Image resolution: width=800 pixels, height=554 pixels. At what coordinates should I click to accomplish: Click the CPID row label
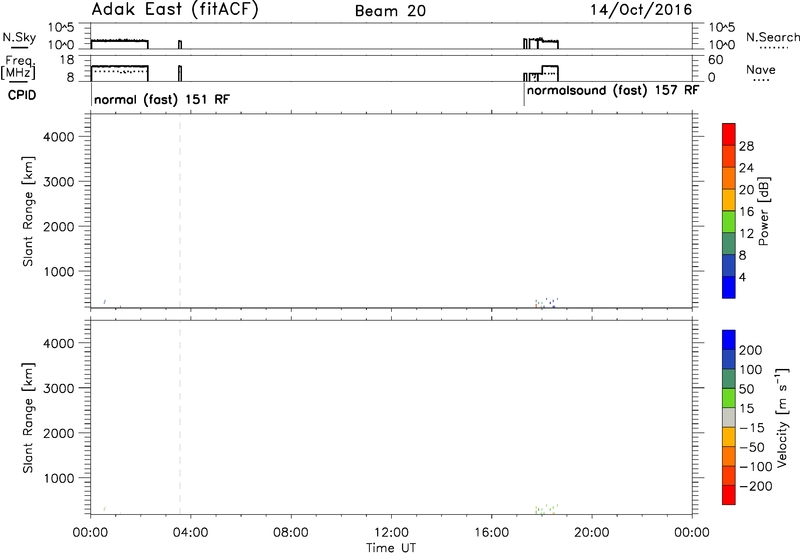pos(22,95)
